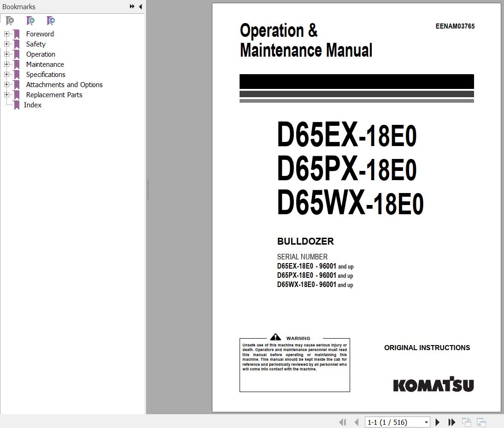
Task: Open the Replacement Parts bookmark
Action: coord(54,95)
